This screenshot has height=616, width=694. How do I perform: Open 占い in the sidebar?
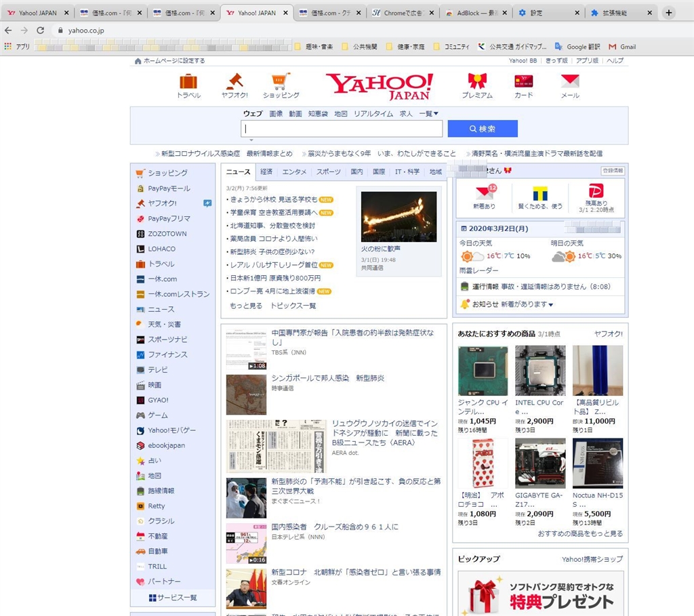point(154,461)
